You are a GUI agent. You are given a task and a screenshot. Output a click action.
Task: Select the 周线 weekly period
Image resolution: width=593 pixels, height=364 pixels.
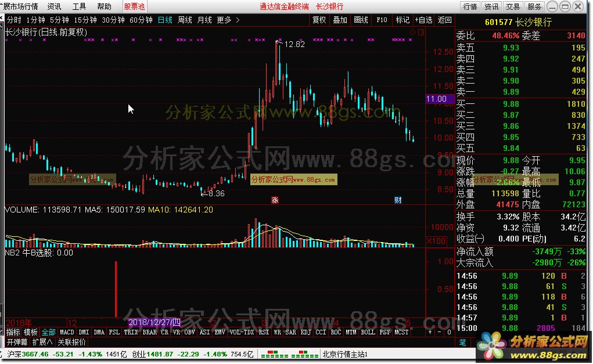[185, 20]
